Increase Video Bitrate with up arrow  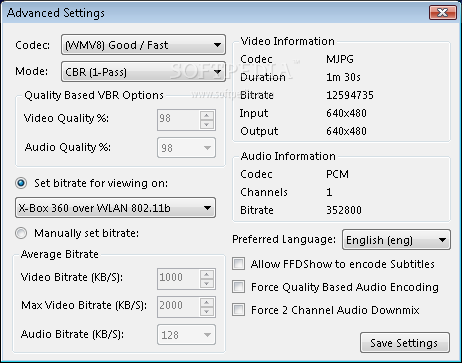[207, 274]
